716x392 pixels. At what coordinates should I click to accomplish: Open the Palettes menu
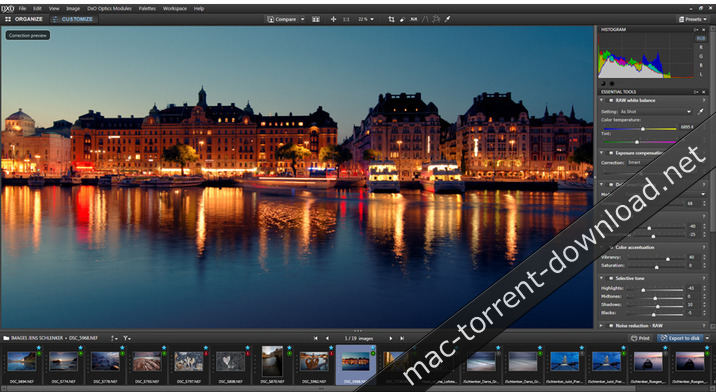tap(147, 8)
